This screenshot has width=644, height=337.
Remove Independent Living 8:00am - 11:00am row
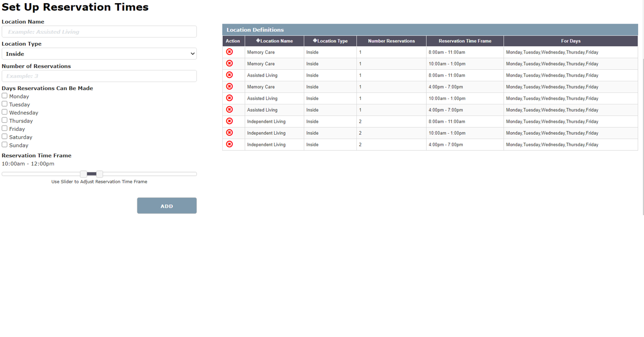tap(230, 121)
